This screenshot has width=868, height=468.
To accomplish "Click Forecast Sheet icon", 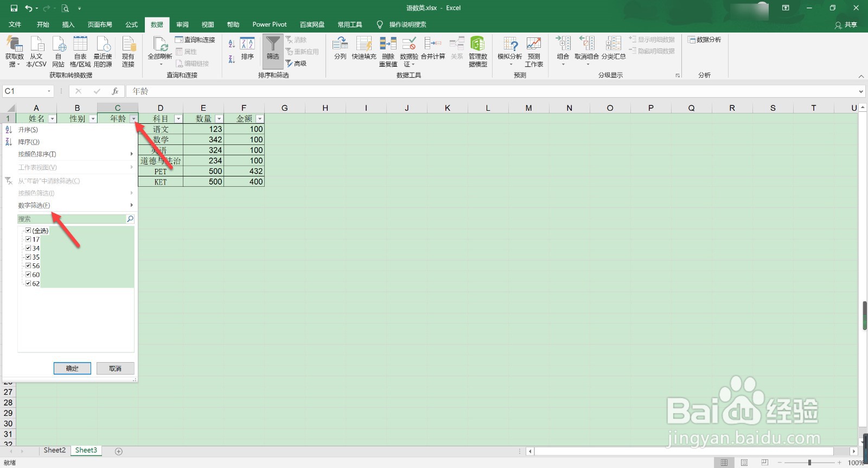I will (x=534, y=44).
